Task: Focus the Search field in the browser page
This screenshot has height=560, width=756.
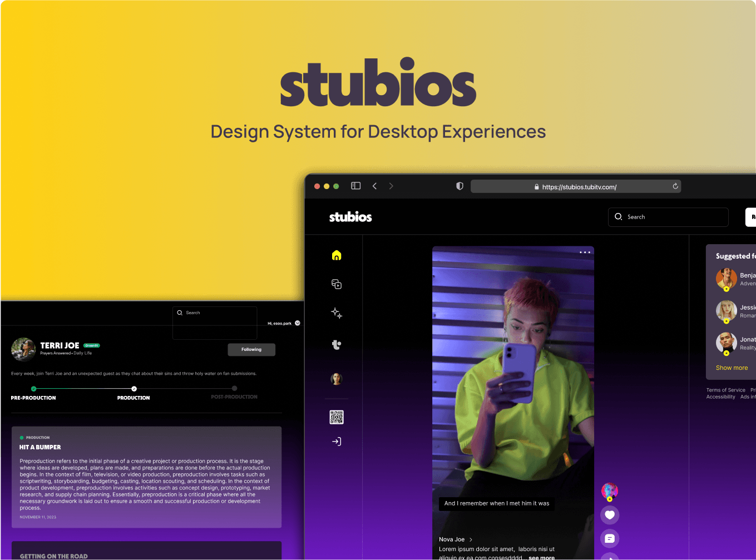Action: 668,217
